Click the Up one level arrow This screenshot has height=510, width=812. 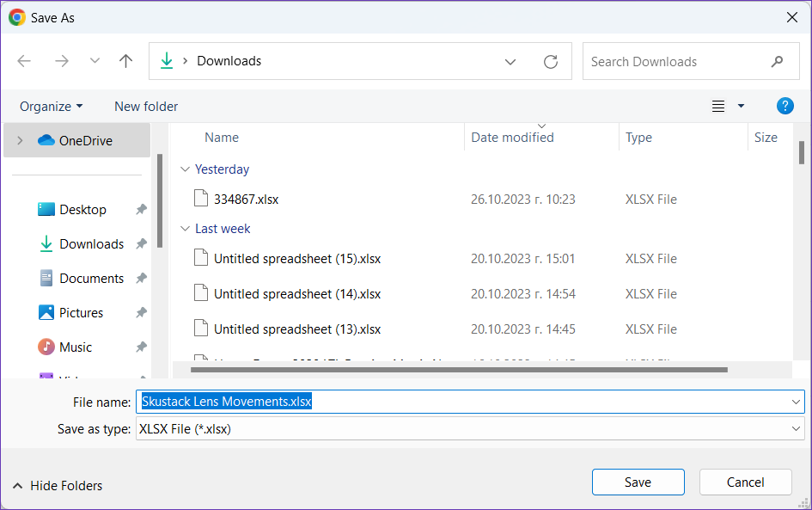pos(126,61)
